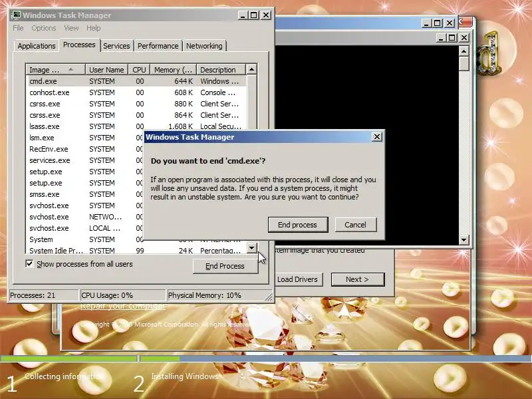The image size is (532, 399).
Task: Sort by the CPU column header
Action: 139,70
